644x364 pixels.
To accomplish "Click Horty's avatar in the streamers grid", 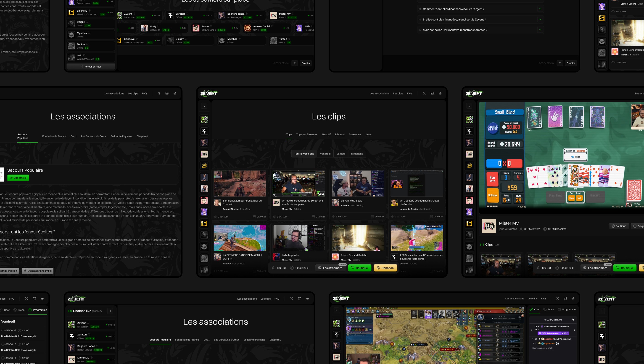I will coord(144,28).
